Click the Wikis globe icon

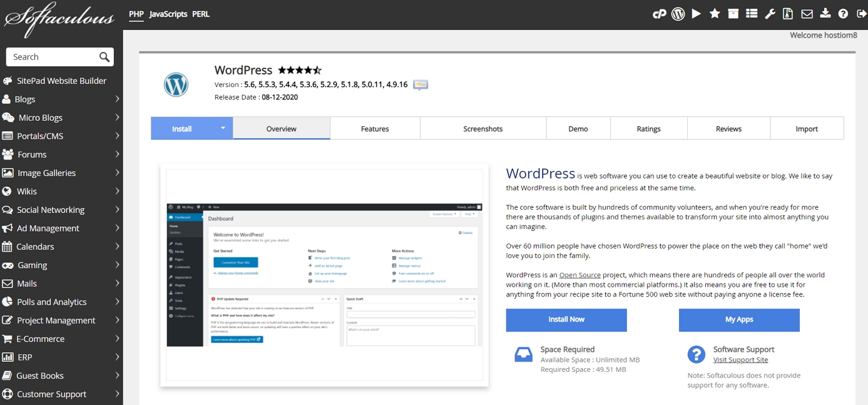pos(7,191)
